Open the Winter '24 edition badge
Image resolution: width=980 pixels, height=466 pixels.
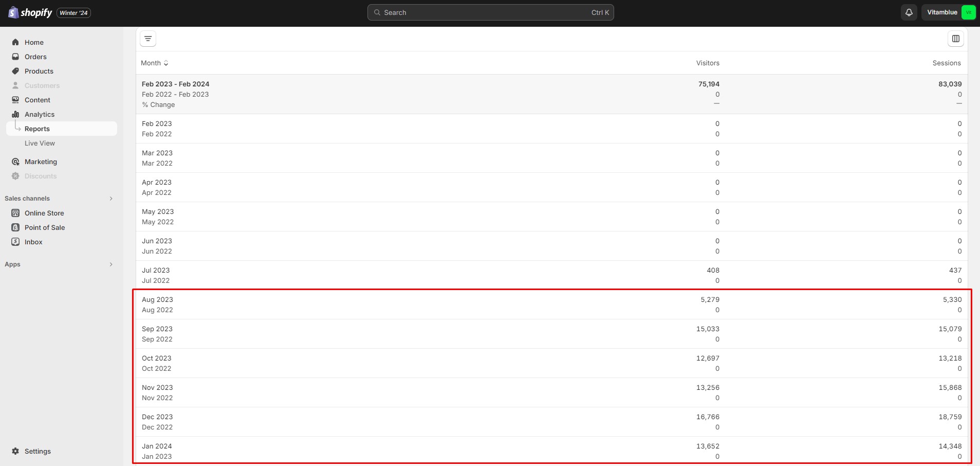pyautogui.click(x=73, y=13)
